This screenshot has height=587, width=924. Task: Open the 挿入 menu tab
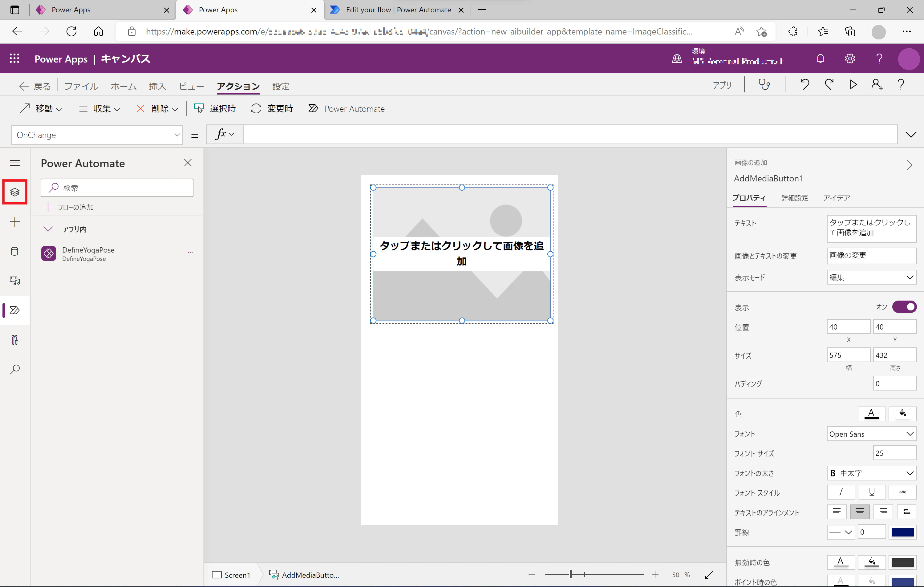coord(157,86)
